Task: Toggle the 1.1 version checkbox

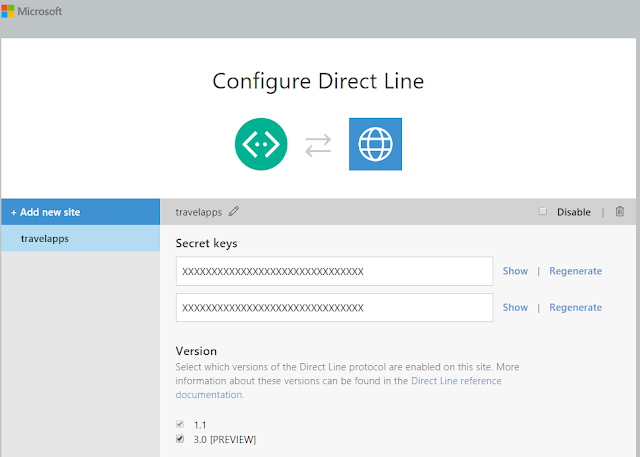Action: [180, 424]
